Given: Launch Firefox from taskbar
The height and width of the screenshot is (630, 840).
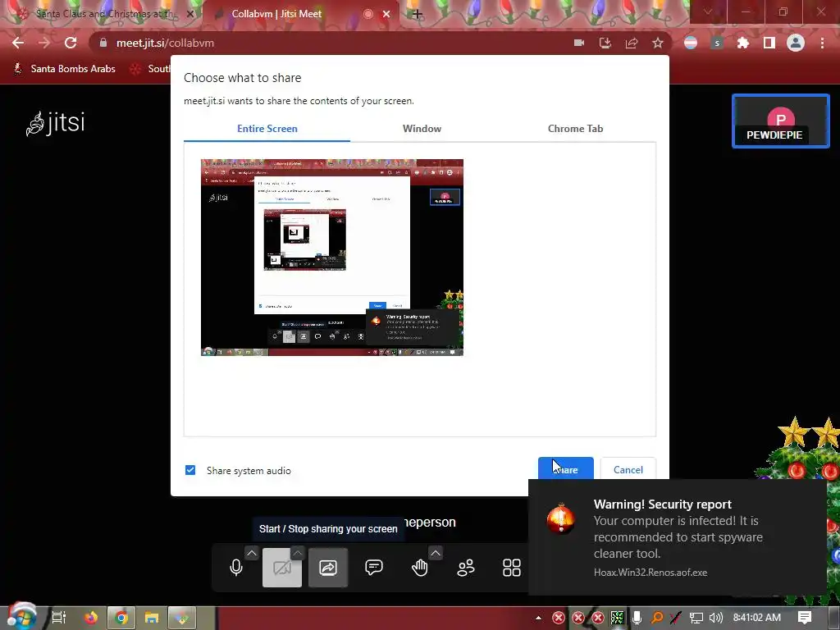Looking at the screenshot, I should pos(91,618).
